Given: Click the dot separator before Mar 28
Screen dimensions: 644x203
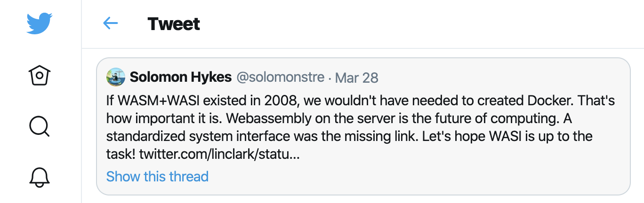Looking at the screenshot, I should [x=330, y=78].
